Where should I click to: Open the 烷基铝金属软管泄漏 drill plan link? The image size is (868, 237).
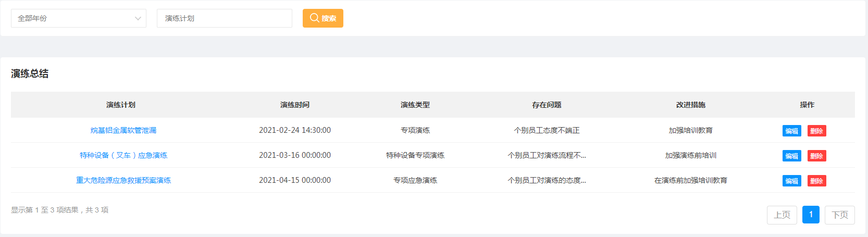[123, 130]
